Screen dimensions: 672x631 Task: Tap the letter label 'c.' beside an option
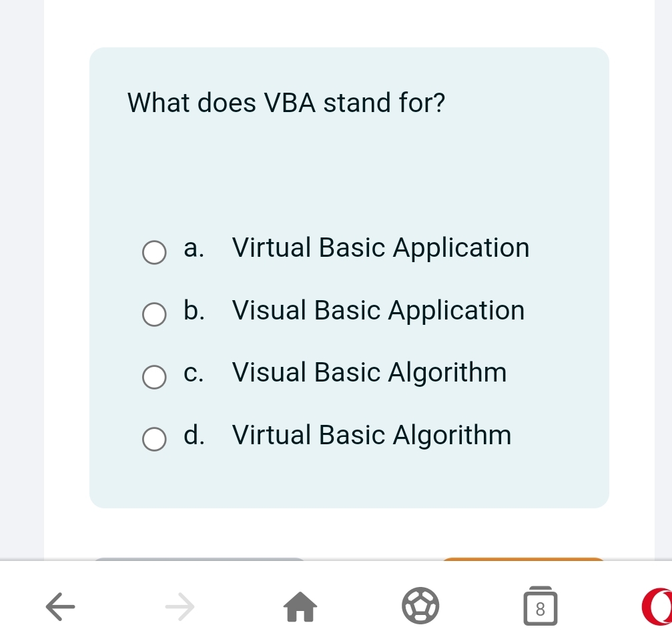pos(192,372)
